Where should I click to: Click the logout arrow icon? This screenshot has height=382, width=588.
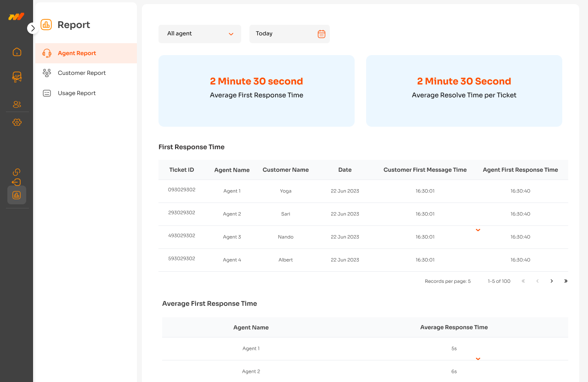pyautogui.click(x=17, y=182)
